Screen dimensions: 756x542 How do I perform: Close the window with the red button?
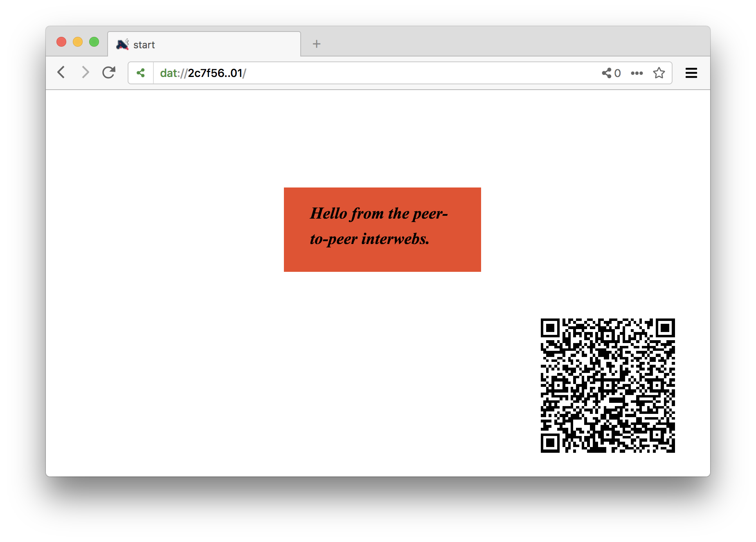click(x=61, y=42)
